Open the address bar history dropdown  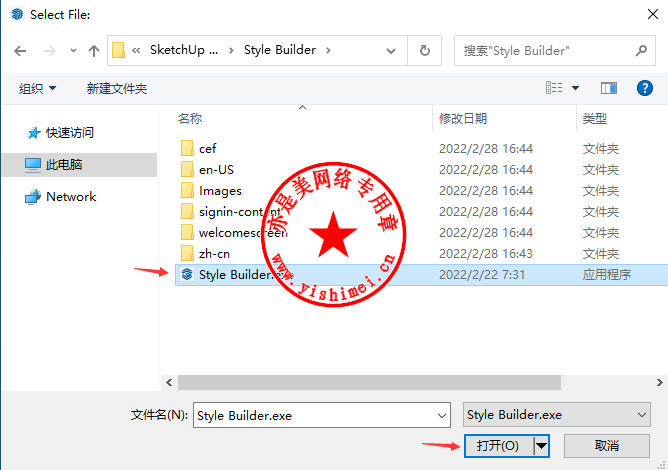pos(391,51)
